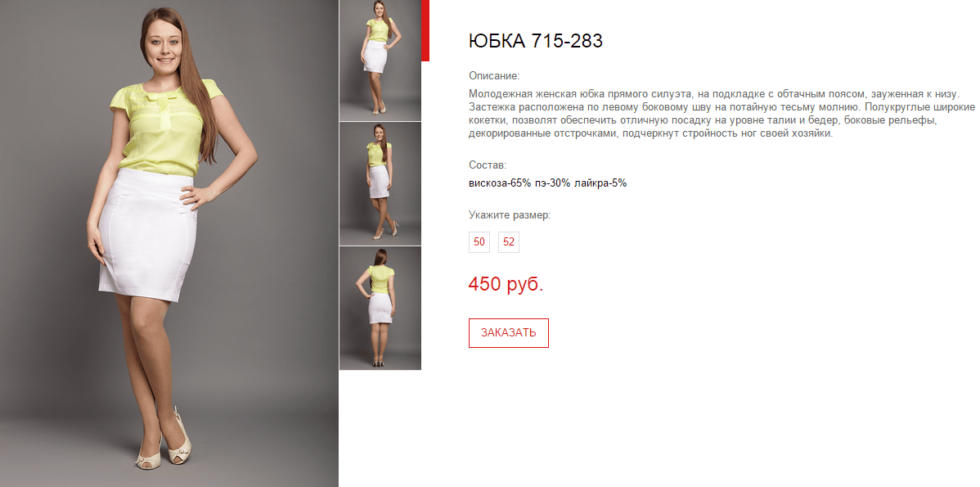This screenshot has width=980, height=487.
Task: Click the Укажите размер: label
Action: click(x=510, y=216)
